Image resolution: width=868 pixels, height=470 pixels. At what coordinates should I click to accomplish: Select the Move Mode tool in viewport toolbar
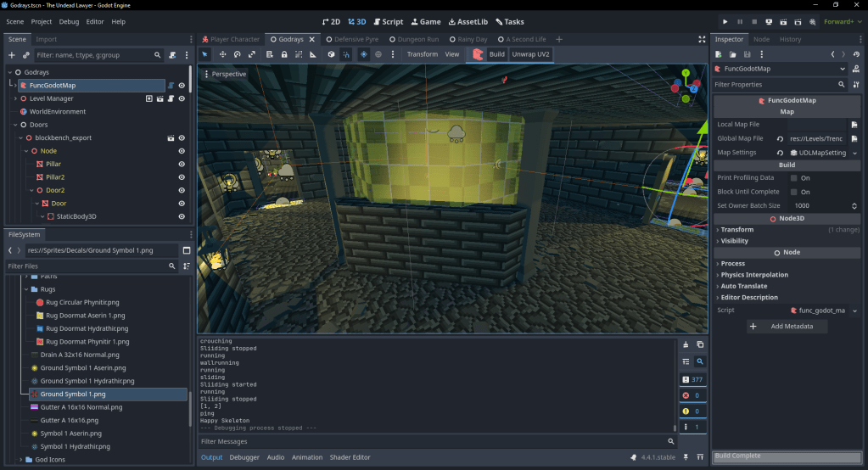coord(222,54)
